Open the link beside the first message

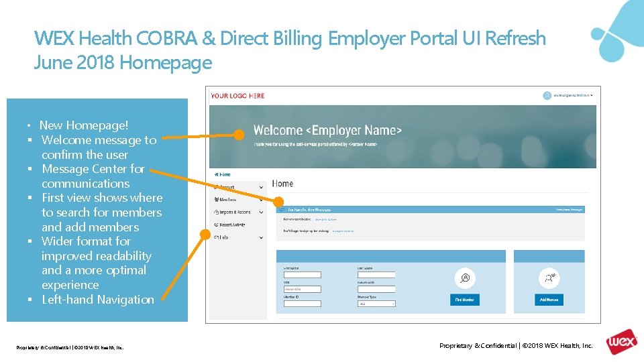(x=326, y=220)
